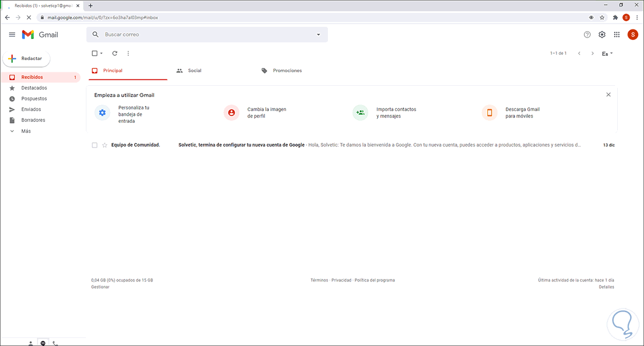Bookmark this page with star icon
Viewport: 644px width, 346px height.
[x=602, y=17]
